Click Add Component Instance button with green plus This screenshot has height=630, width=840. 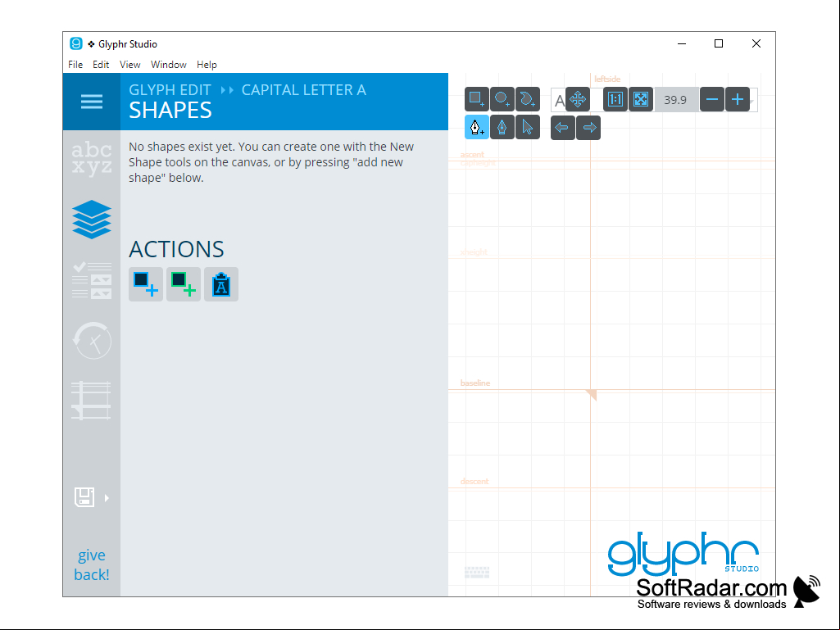tap(184, 284)
